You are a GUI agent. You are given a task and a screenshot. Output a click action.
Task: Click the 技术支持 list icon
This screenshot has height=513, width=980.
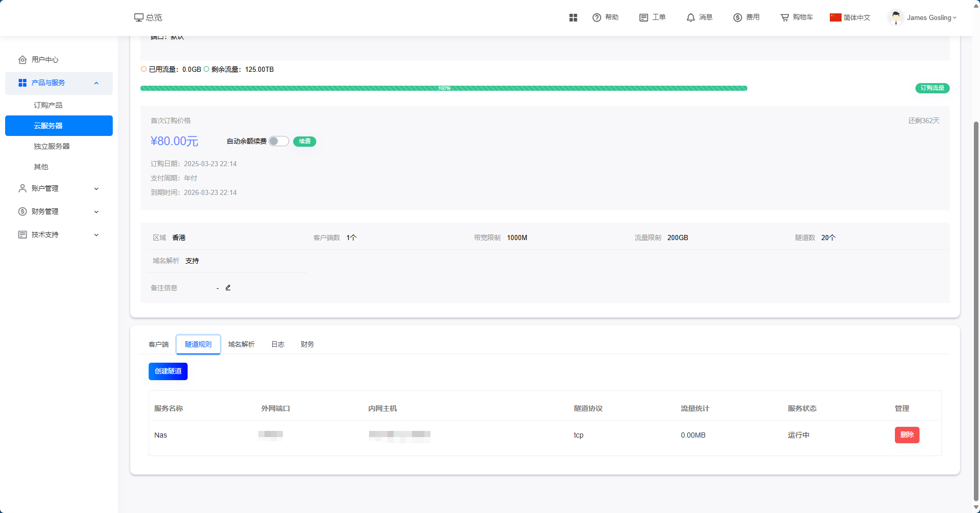coord(23,234)
